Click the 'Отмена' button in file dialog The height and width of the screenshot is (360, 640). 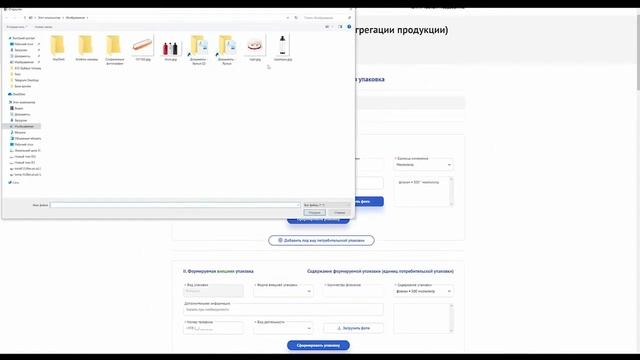coord(339,213)
